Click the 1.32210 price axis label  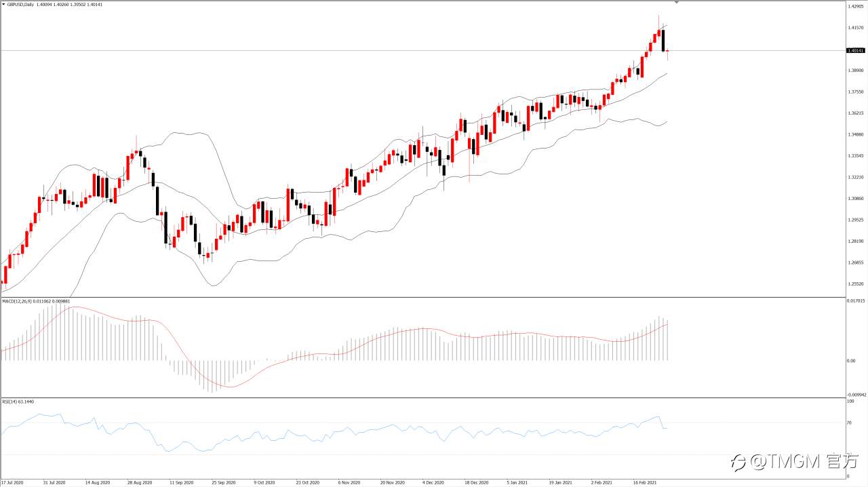pyautogui.click(x=856, y=177)
